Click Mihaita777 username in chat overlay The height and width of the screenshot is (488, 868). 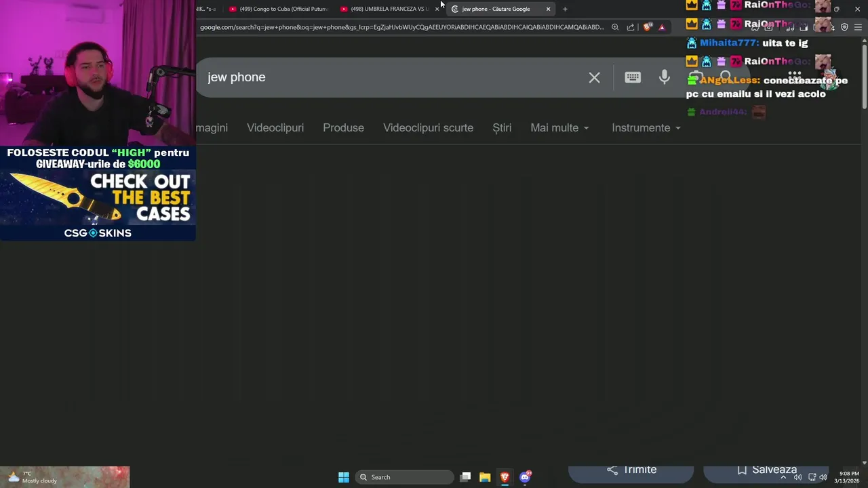pos(729,43)
